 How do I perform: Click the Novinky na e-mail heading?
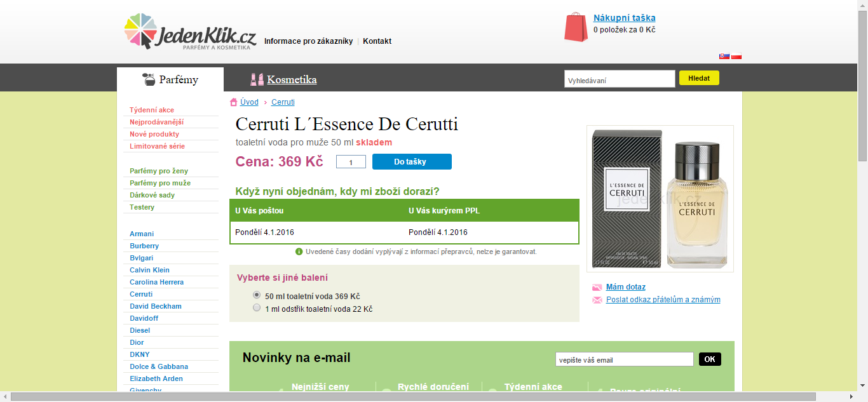pos(296,358)
